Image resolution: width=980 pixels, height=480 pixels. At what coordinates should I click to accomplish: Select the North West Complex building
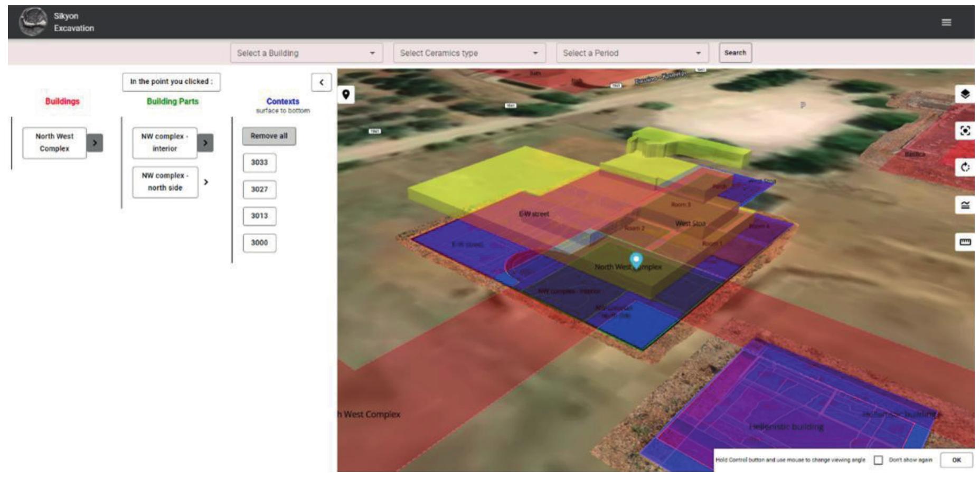(54, 142)
